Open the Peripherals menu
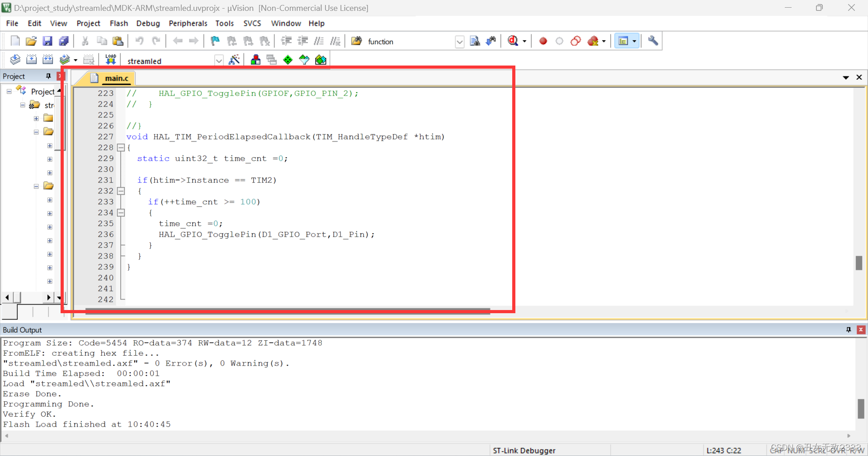This screenshot has height=456, width=868. (188, 24)
